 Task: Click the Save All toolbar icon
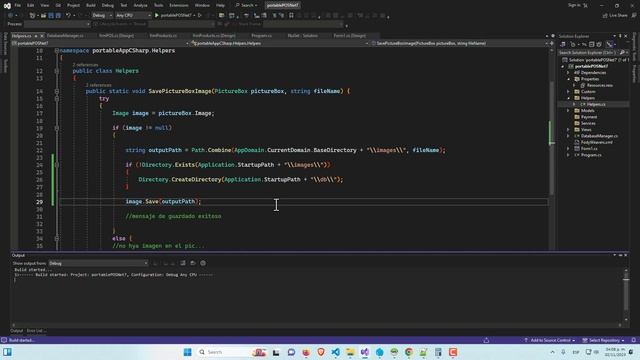point(58,16)
